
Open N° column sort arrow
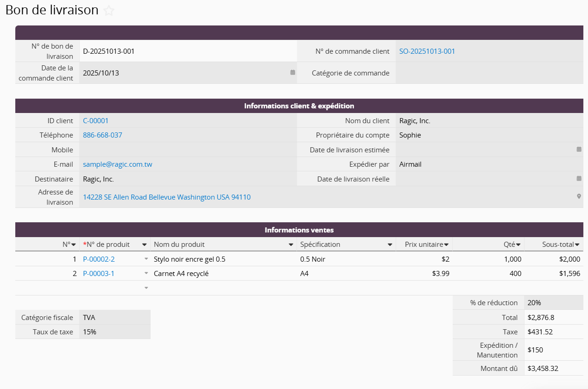(x=73, y=245)
